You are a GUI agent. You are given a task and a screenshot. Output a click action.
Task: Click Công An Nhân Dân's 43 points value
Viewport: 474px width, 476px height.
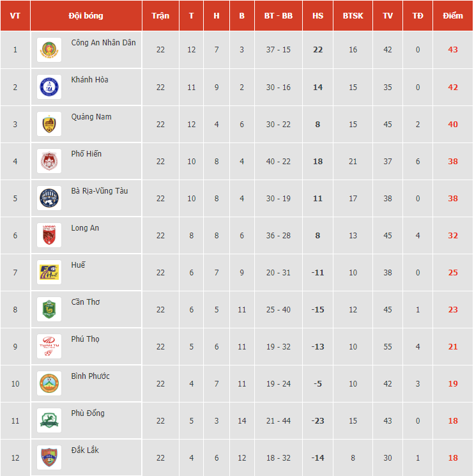tap(453, 49)
